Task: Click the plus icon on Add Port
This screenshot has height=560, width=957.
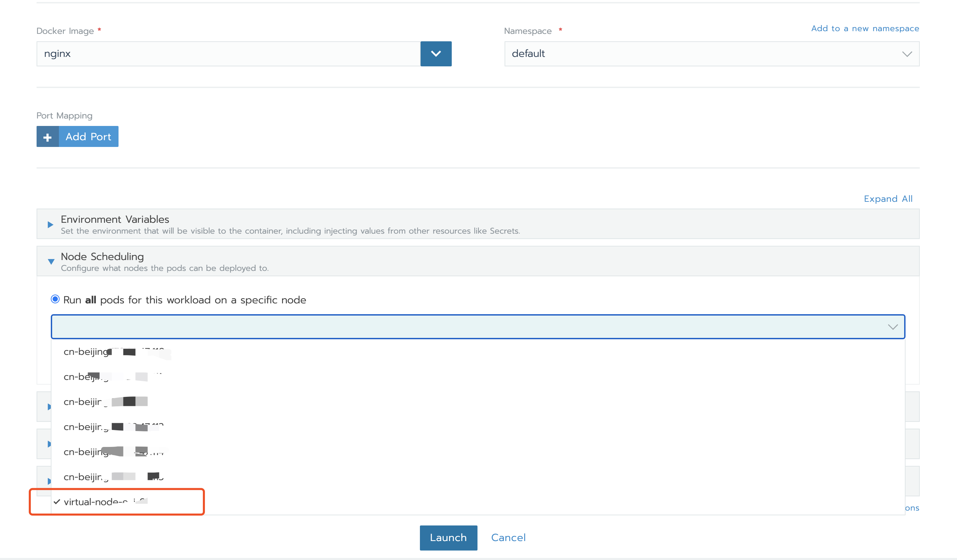Action: click(47, 137)
